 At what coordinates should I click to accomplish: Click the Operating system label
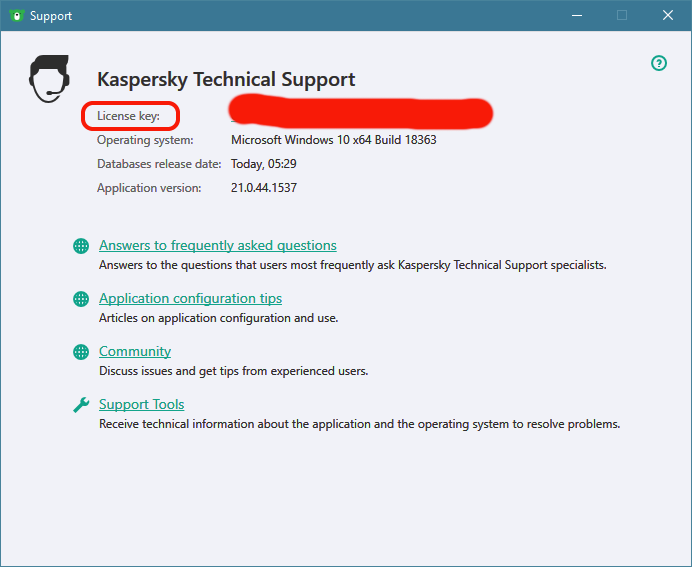(x=145, y=140)
